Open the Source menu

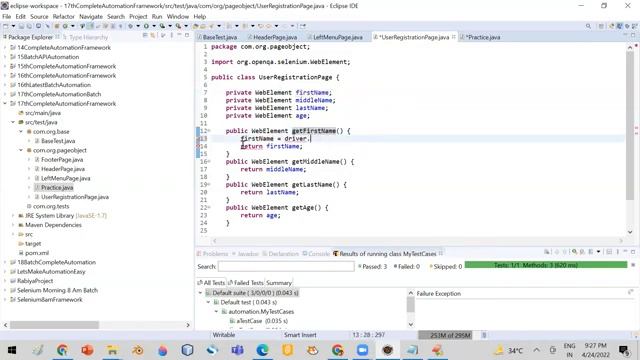39,16
